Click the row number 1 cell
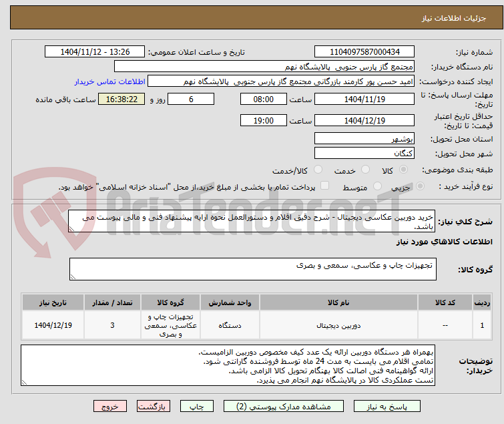The image size is (504, 424). 482,325
